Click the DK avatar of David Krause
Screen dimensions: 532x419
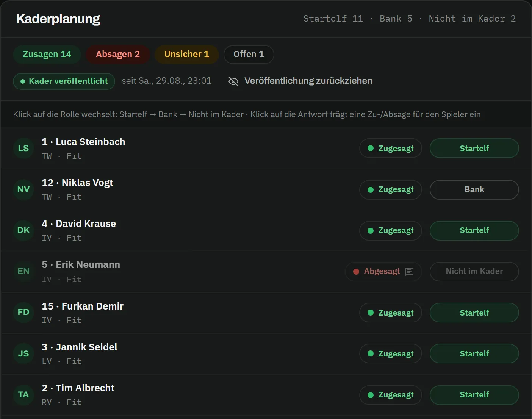23,230
